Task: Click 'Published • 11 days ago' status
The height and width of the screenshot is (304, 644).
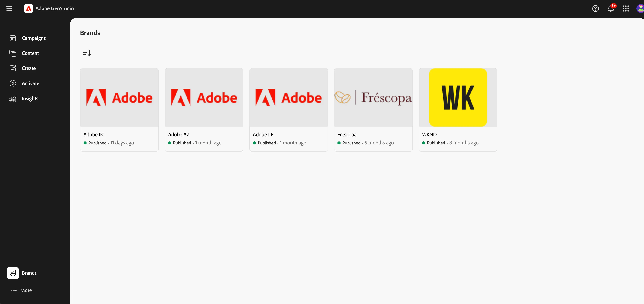Action: (x=109, y=143)
